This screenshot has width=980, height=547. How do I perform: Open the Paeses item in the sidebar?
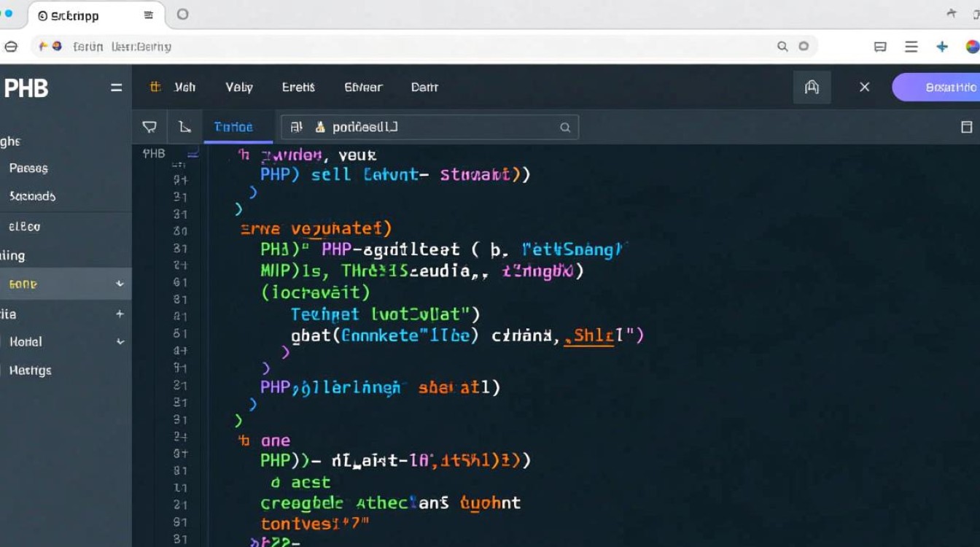(28, 168)
